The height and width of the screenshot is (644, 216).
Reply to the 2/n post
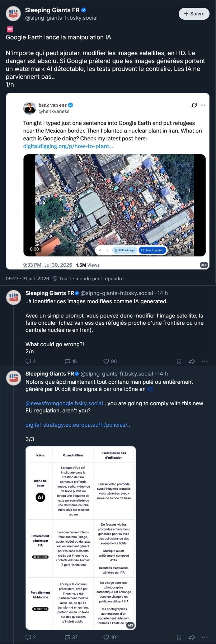pos(30,361)
